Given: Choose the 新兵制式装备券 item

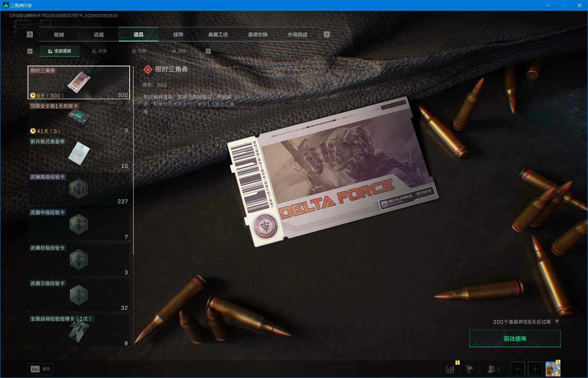Looking at the screenshot, I should pyautogui.click(x=79, y=154).
